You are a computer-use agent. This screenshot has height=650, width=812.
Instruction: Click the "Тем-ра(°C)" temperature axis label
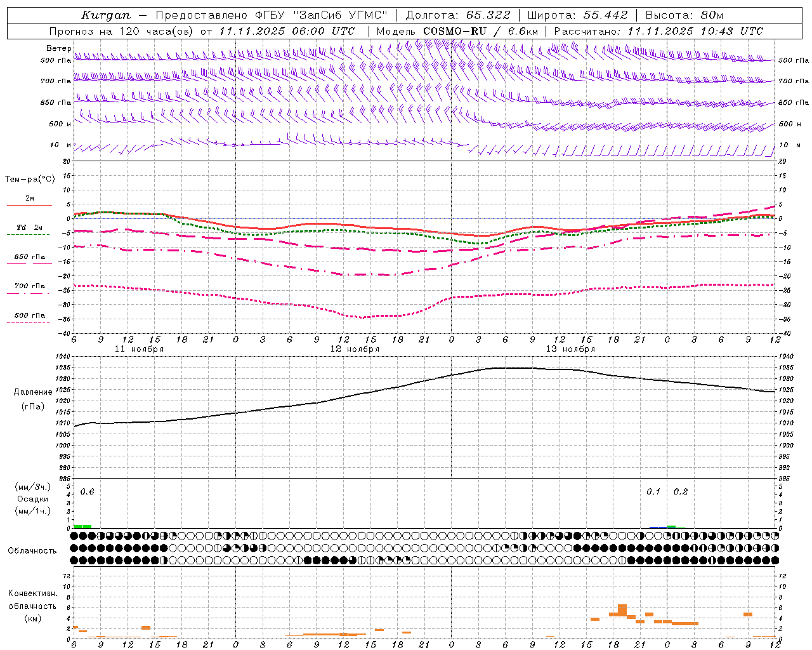[30, 180]
